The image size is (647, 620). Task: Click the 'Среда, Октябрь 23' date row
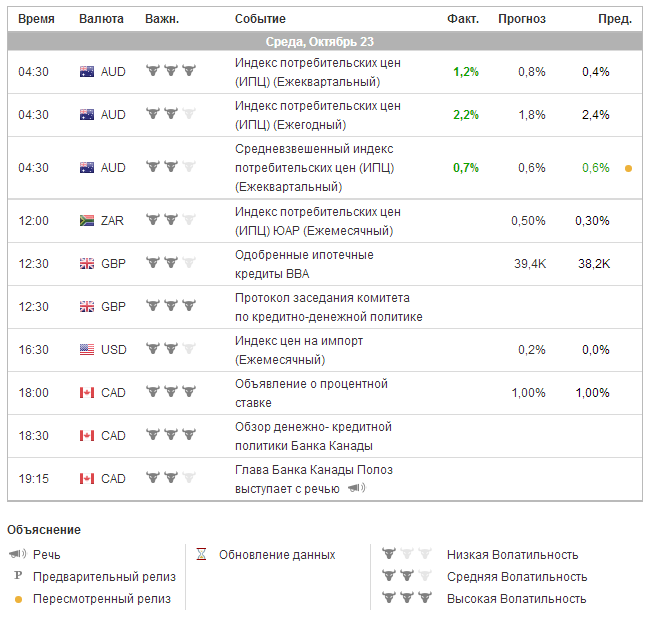click(320, 42)
